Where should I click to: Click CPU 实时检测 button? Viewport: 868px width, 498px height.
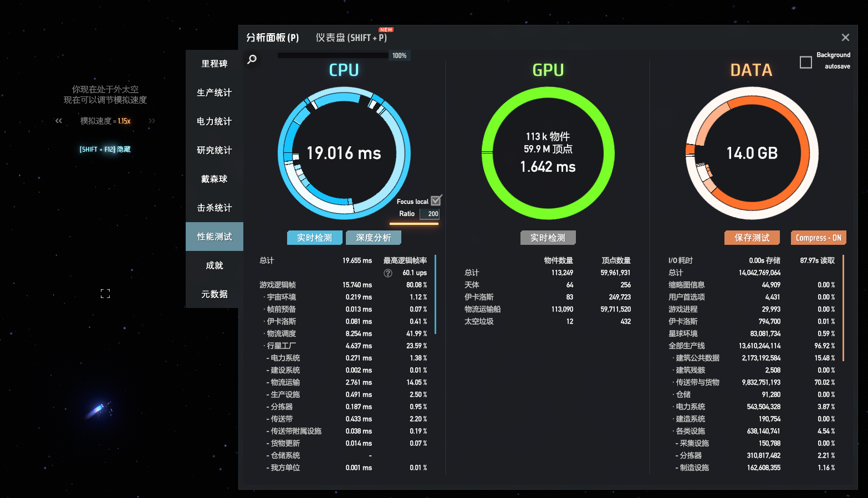(315, 238)
